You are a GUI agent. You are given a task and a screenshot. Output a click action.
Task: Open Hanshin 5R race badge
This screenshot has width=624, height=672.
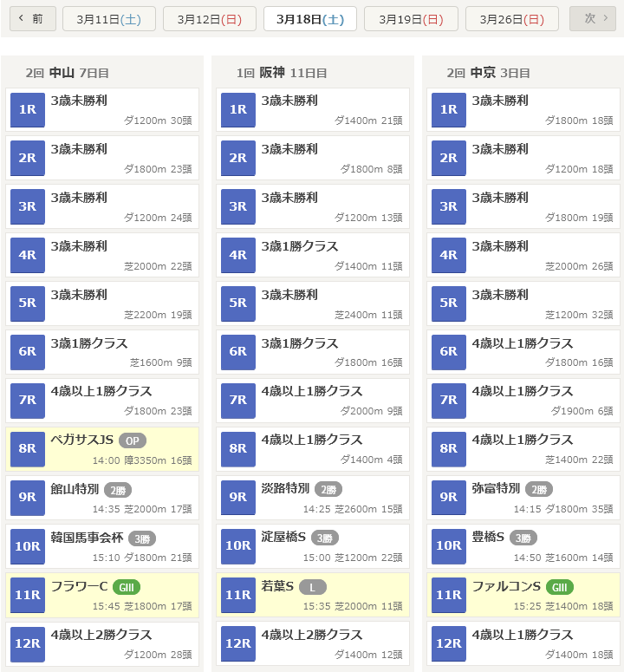(x=238, y=303)
